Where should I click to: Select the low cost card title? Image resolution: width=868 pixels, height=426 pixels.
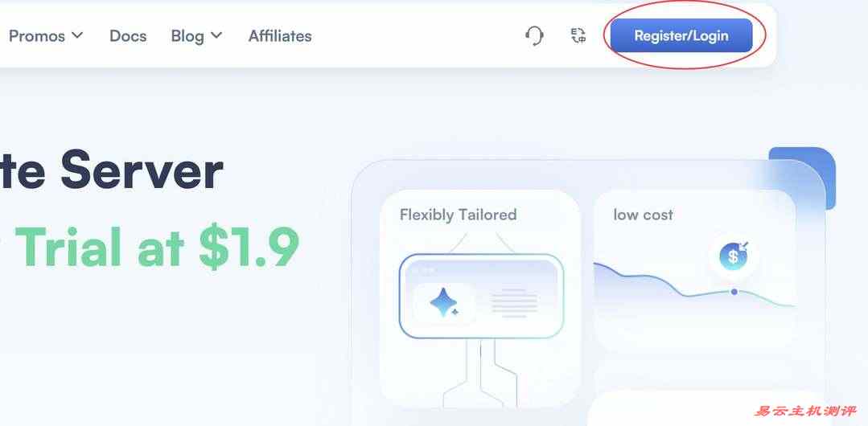tap(644, 215)
